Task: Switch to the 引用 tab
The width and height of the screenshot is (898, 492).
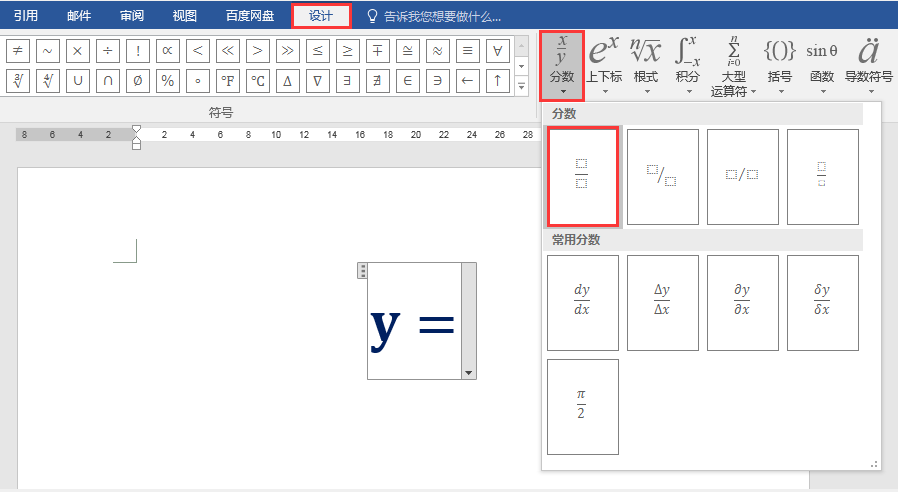Action: 26,15
